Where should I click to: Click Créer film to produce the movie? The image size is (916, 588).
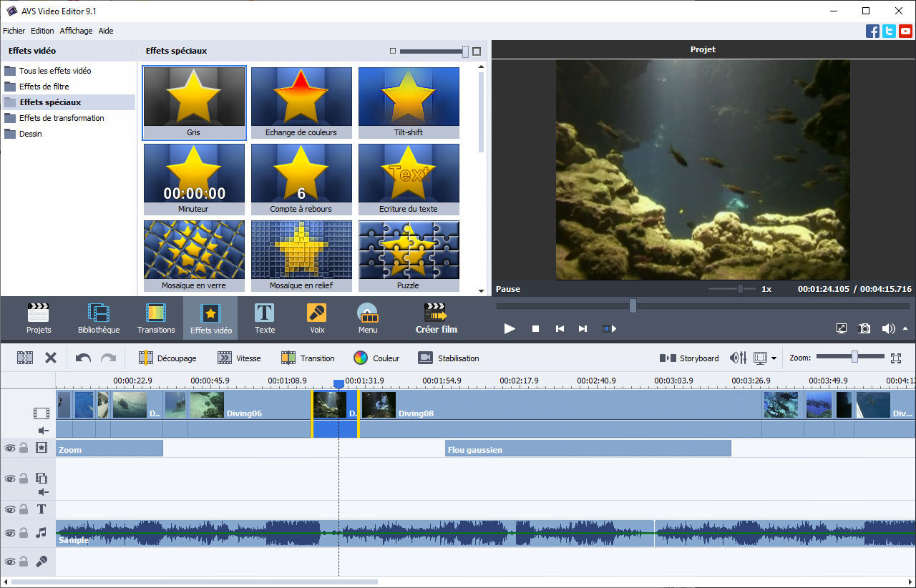[x=437, y=318]
